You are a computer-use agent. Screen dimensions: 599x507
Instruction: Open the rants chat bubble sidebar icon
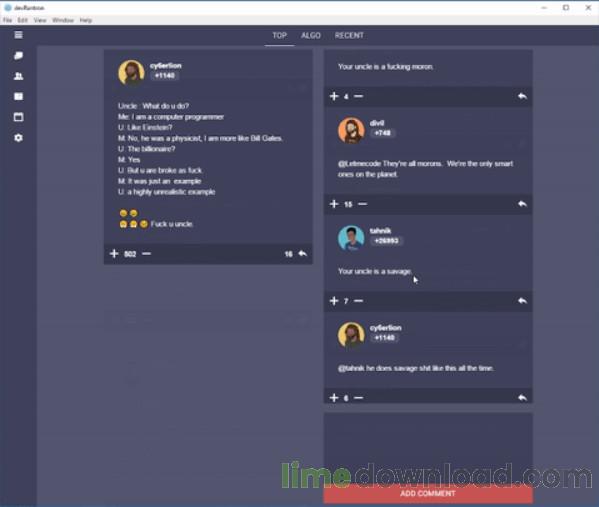[18, 56]
